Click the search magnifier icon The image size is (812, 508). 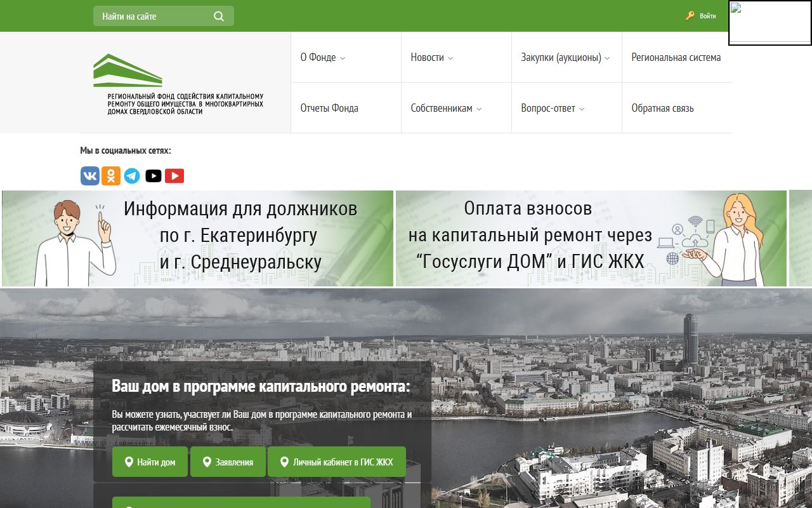click(x=219, y=17)
